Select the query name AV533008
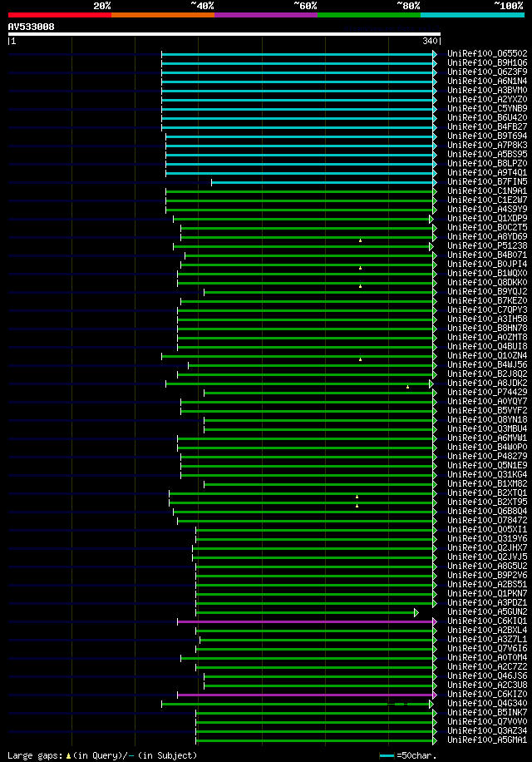 (x=31, y=27)
